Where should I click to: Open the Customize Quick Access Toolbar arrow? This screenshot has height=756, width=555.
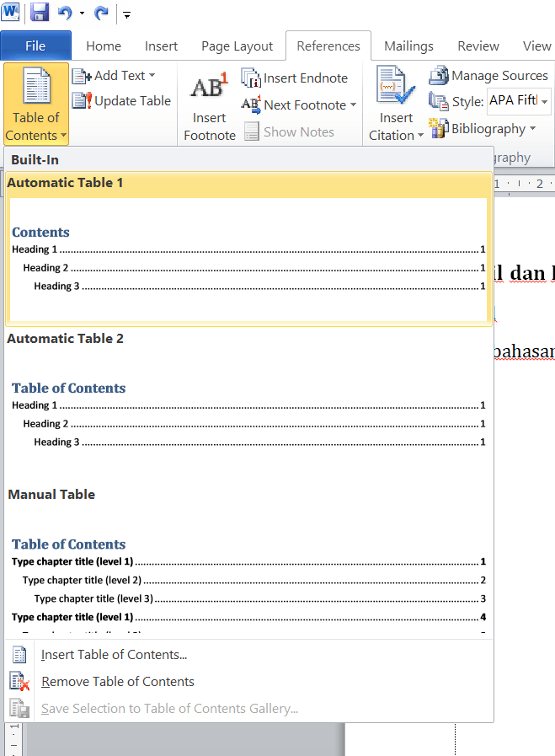(x=126, y=14)
